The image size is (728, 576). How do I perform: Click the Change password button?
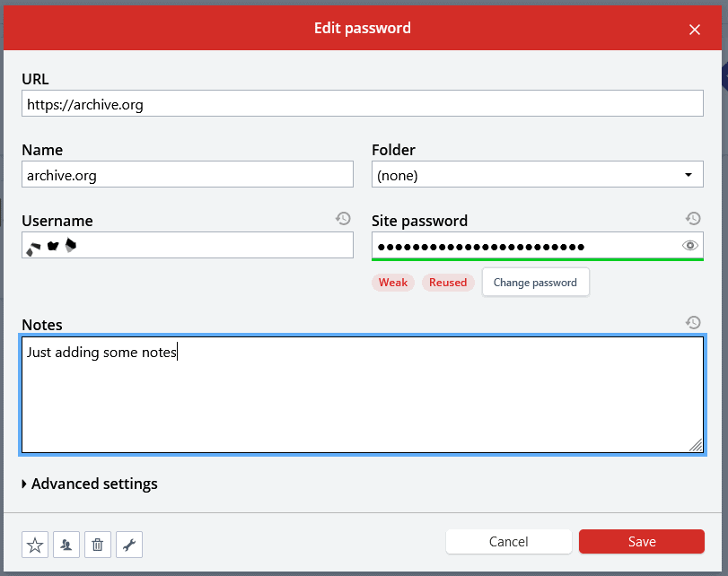[535, 283]
